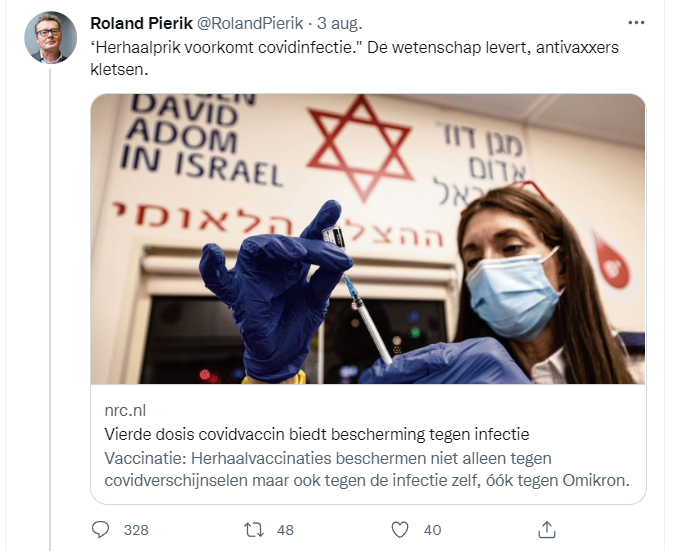The image size is (684, 551).
Task: Open the three-dot more options menu
Action: click(636, 23)
